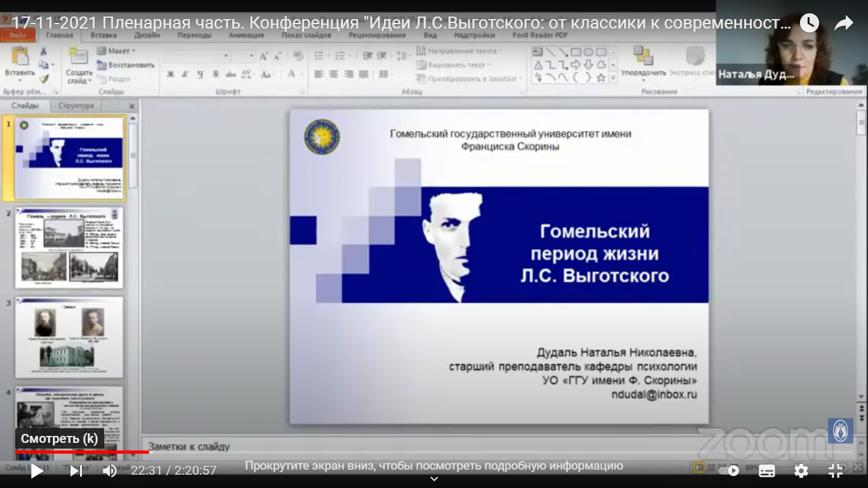Image resolution: width=868 pixels, height=488 pixels.
Task: Open the font name combo box
Action: 196,57
